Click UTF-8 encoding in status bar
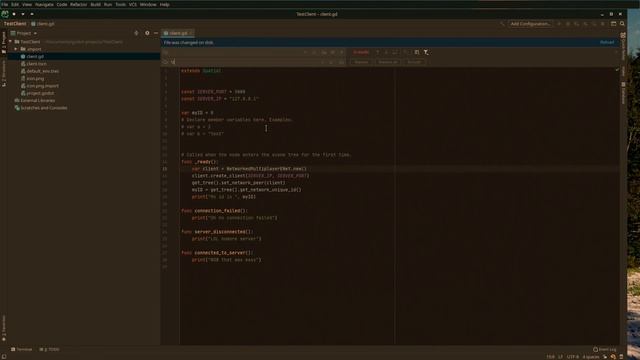Viewport: 640px width, 360px height. [x=573, y=357]
